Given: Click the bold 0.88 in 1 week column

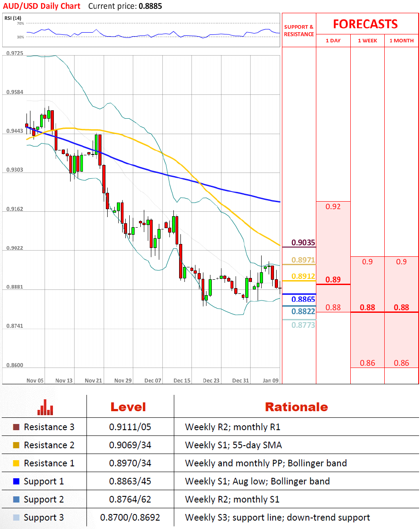Looking at the screenshot, I should (367, 308).
